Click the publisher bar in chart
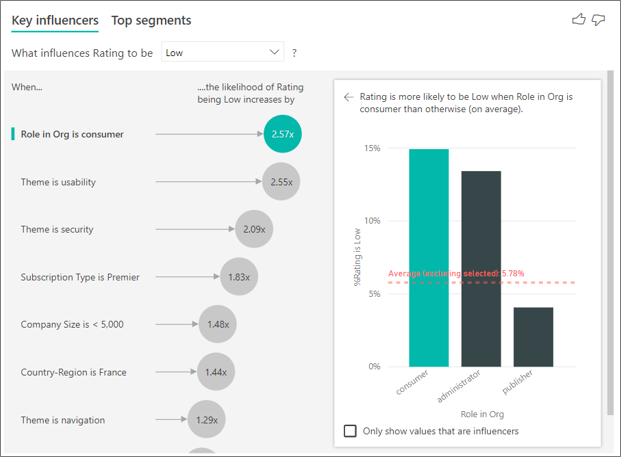Viewport: 621px width, 457px height. click(533, 336)
